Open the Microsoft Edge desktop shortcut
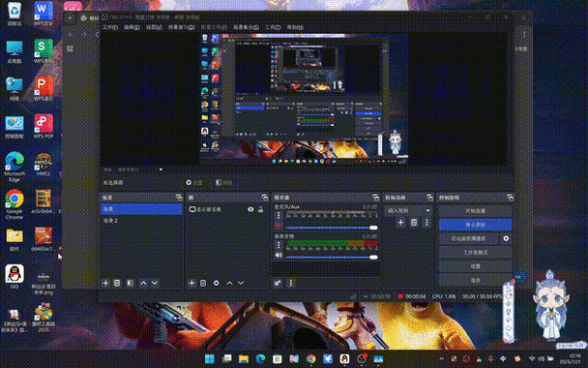Image resolution: width=588 pixels, height=368 pixels. tap(15, 167)
